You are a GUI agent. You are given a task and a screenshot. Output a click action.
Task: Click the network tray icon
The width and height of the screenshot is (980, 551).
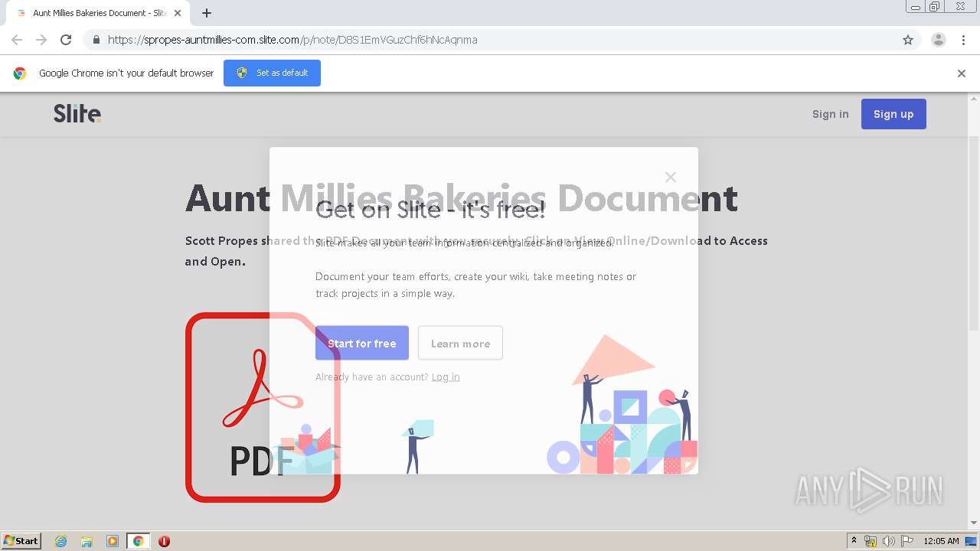click(871, 541)
